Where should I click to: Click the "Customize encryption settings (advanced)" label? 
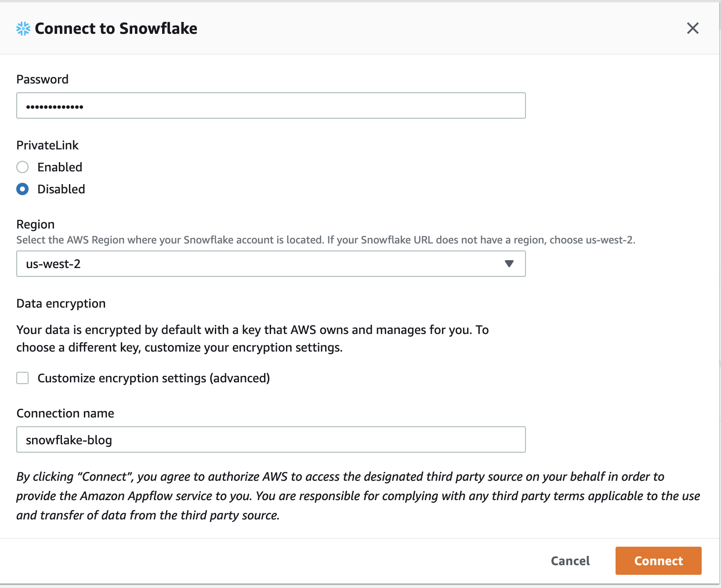153,378
